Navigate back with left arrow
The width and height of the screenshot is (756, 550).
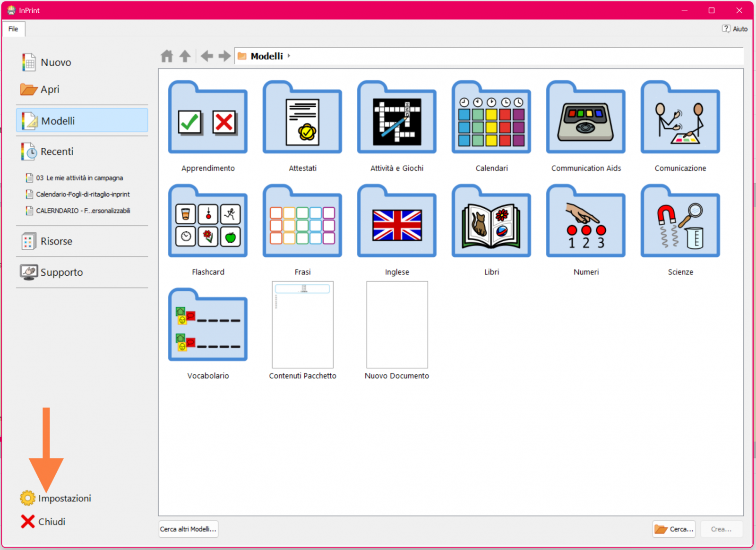pos(206,56)
